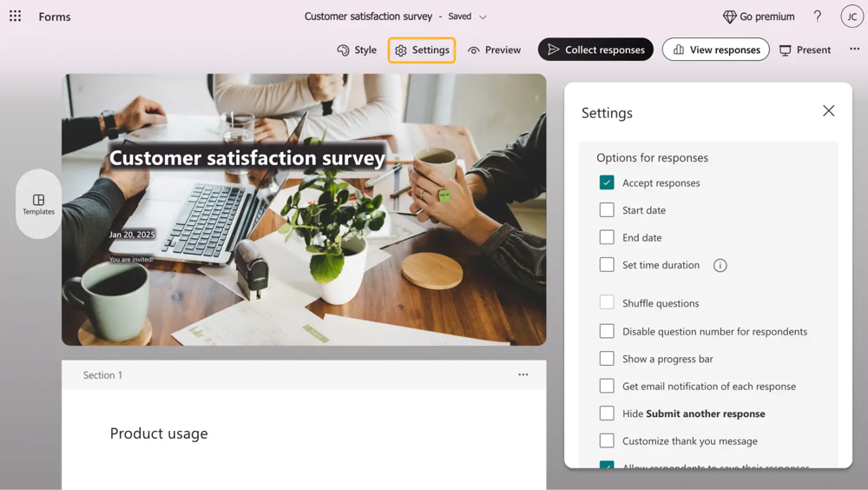The height and width of the screenshot is (490, 868).
Task: Open the JC account profile avatar
Action: point(852,17)
